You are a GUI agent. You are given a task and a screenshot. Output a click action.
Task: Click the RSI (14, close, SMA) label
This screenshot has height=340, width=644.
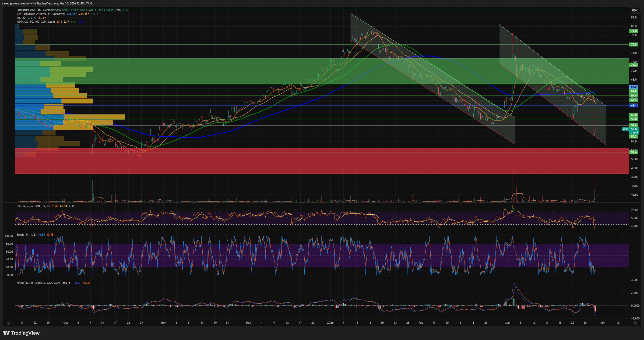tap(33, 206)
